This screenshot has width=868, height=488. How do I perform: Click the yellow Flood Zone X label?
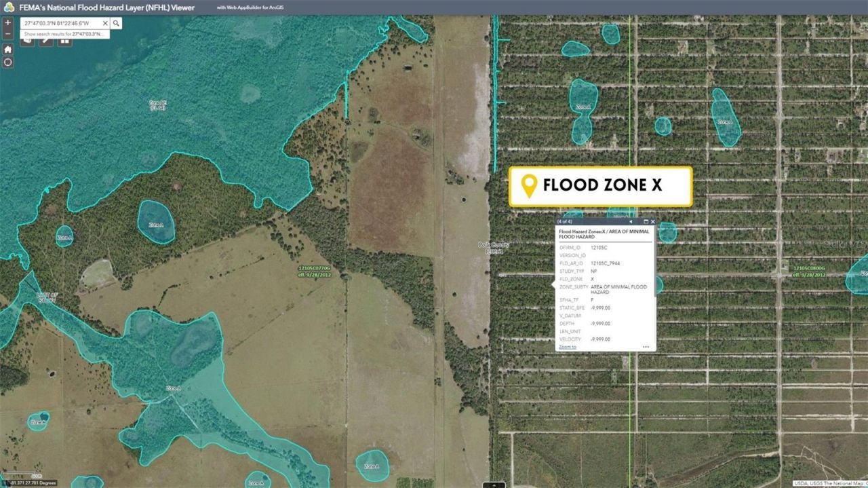[x=600, y=186]
